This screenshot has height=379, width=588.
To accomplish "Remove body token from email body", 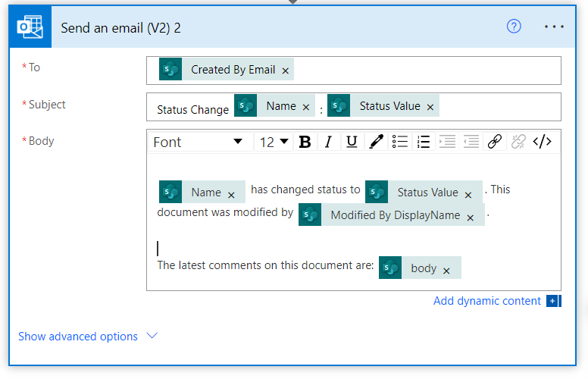I will coord(446,271).
